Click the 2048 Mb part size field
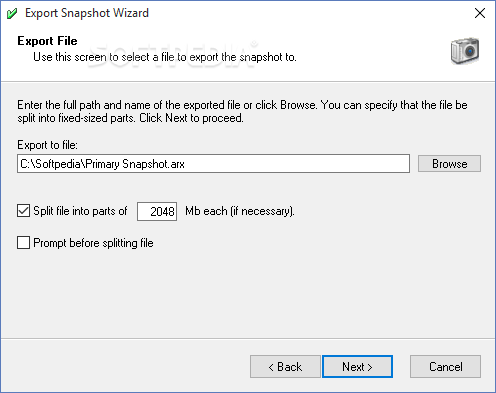Image resolution: width=496 pixels, height=393 pixels. pos(157,211)
